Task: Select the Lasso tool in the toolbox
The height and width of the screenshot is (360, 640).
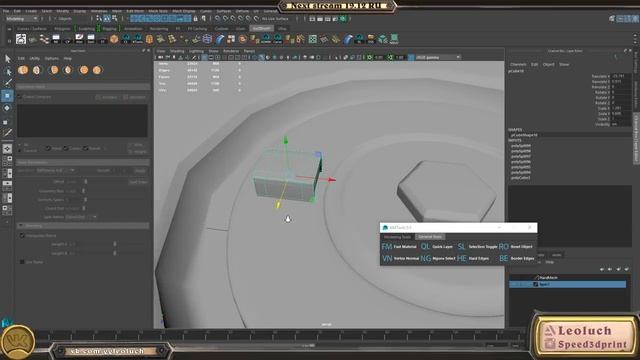Action: point(7,71)
